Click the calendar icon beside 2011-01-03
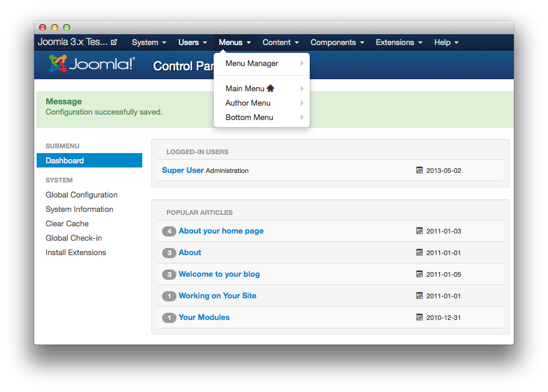The width and height of the screenshot is (548, 392). click(x=420, y=231)
